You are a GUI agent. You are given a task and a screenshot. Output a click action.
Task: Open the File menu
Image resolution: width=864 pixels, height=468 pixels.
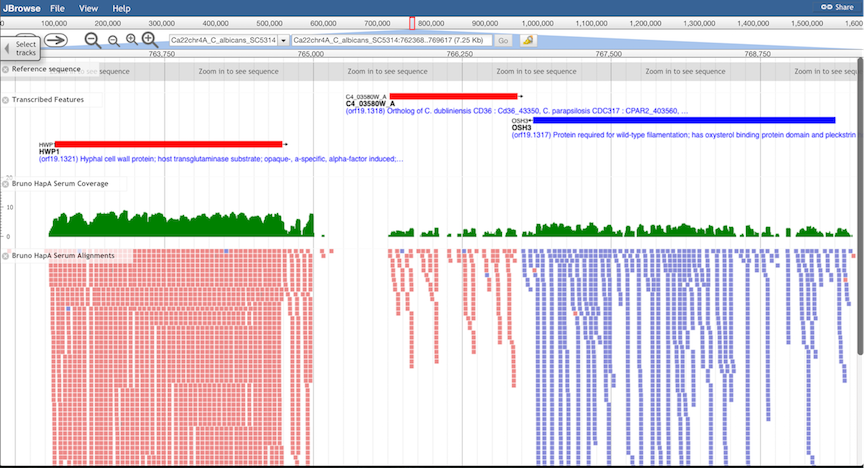(58, 7)
